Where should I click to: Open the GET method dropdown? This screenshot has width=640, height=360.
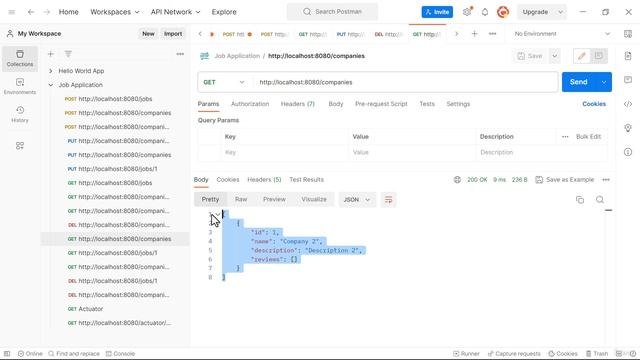pyautogui.click(x=224, y=82)
